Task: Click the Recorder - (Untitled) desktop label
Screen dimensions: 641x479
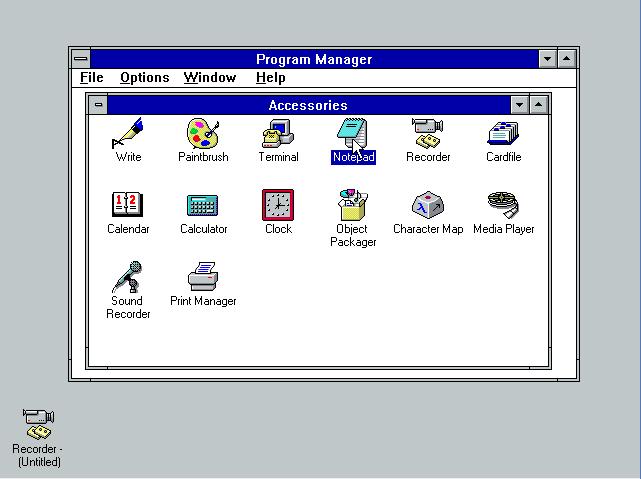Action: point(38,455)
